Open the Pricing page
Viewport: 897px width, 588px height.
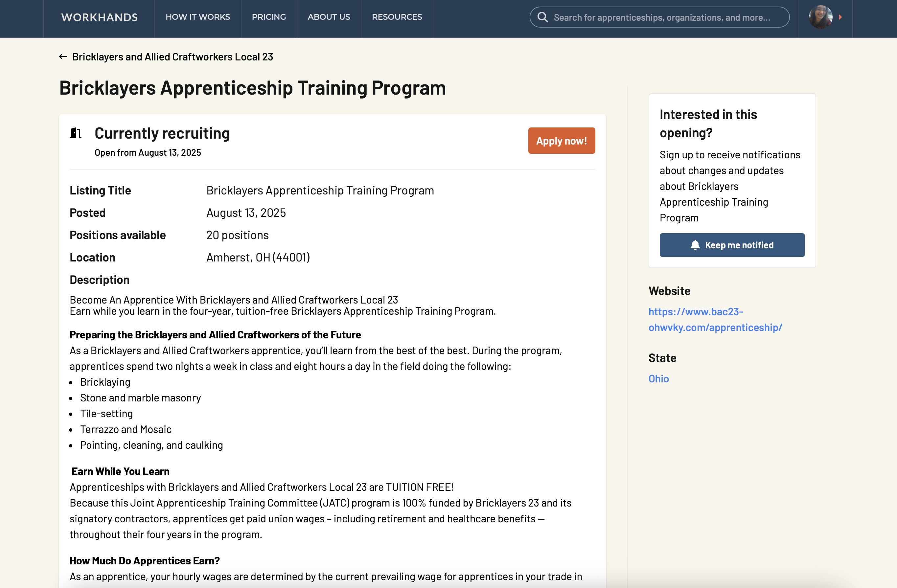[269, 17]
